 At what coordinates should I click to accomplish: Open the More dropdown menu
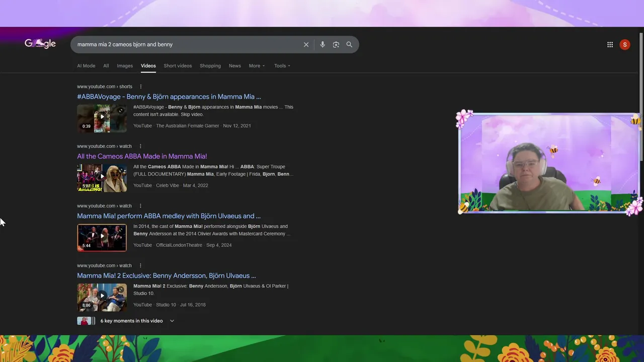click(x=257, y=66)
